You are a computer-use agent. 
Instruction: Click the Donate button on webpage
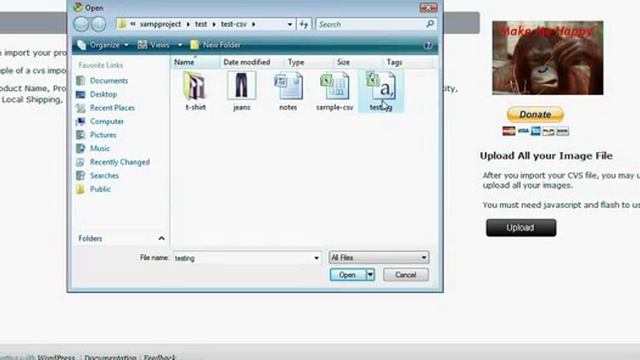click(x=535, y=114)
